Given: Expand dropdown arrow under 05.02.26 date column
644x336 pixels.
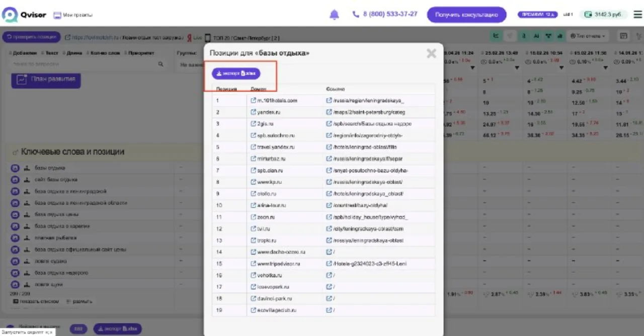Looking at the screenshot, I should [x=605, y=68].
